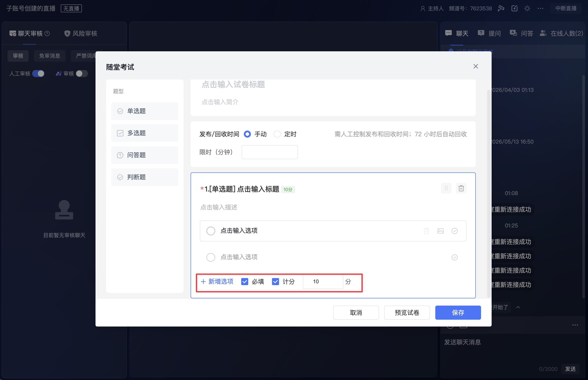588x380 pixels.
Task: Uncheck the 计分 checkbox
Action: click(x=275, y=282)
